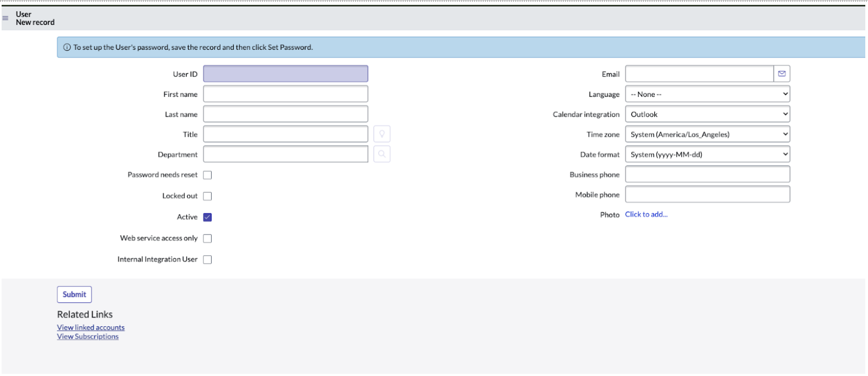This screenshot has height=376, width=868.
Task: Click the 'Click to add...' photo link
Action: click(646, 215)
